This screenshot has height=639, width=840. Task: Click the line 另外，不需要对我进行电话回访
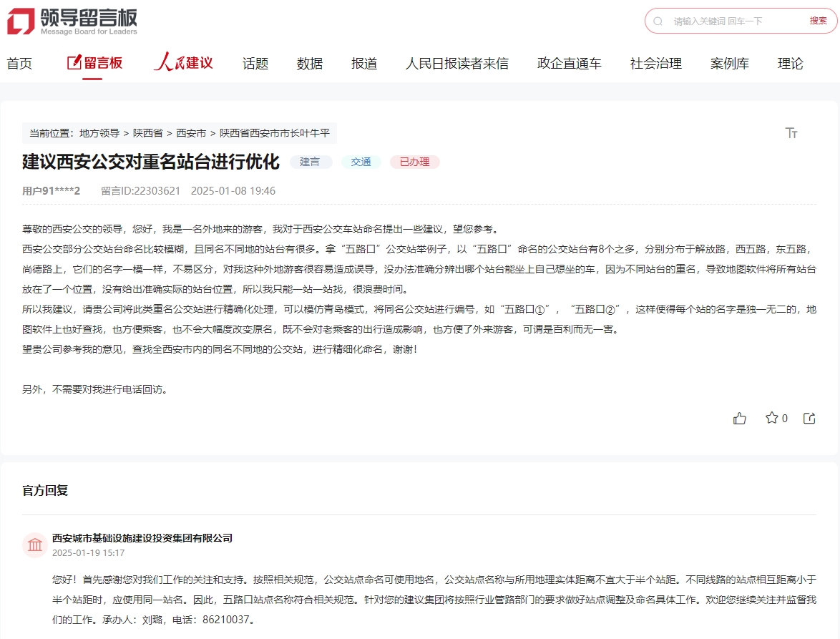(97, 389)
